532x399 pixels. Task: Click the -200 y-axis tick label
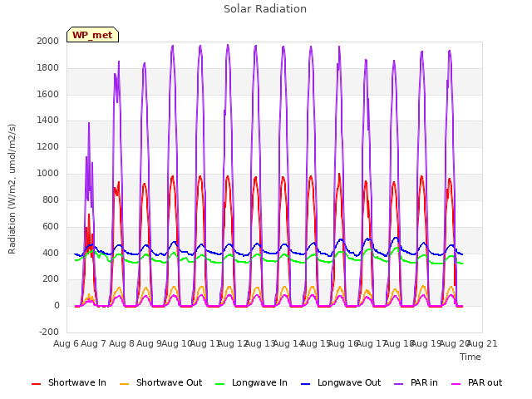(49, 332)
